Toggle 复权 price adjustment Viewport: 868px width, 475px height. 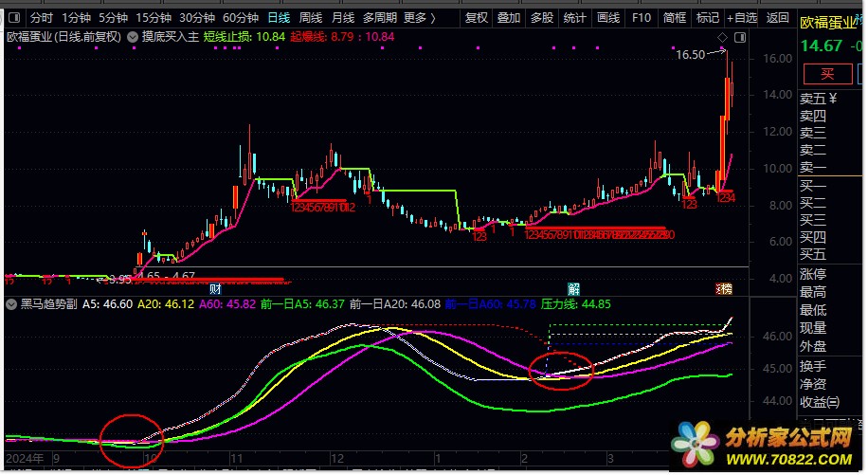click(x=477, y=17)
